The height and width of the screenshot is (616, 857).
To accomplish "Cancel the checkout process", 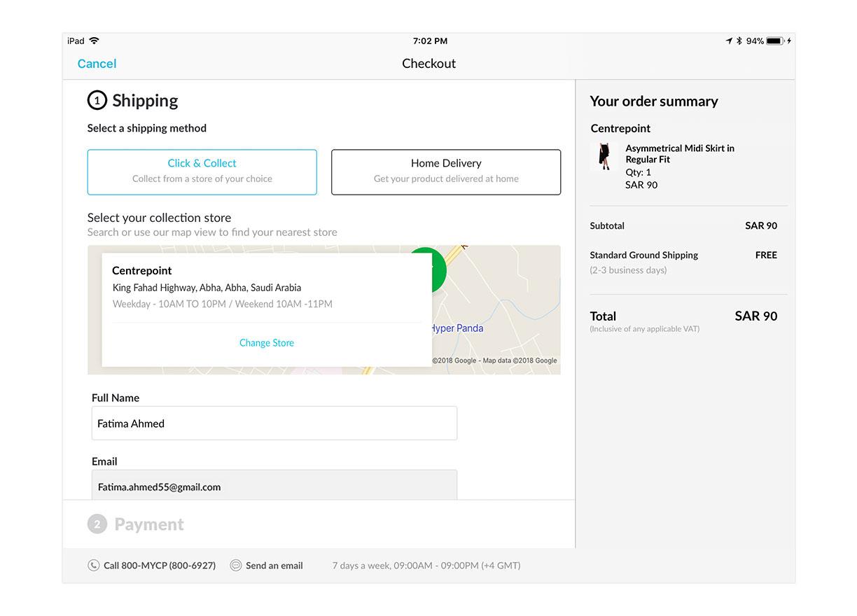I will (97, 63).
